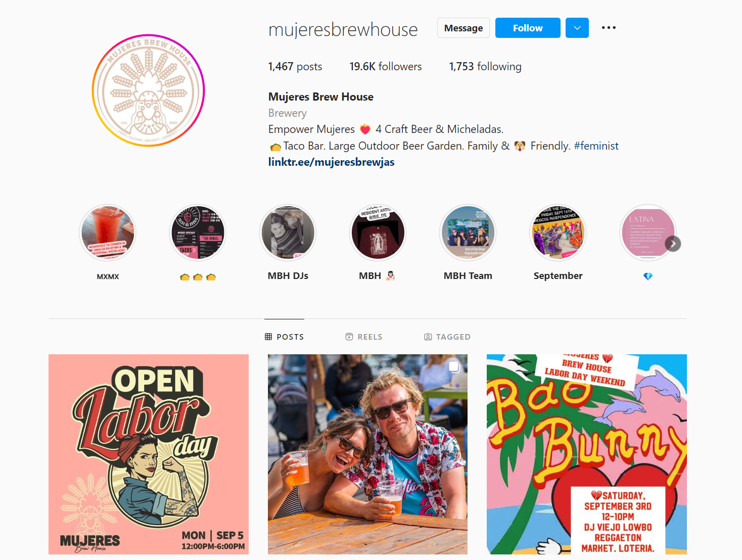The height and width of the screenshot is (560, 742).
Task: Open the linktr.ee/mujeresbrewjas link
Action: (x=331, y=162)
